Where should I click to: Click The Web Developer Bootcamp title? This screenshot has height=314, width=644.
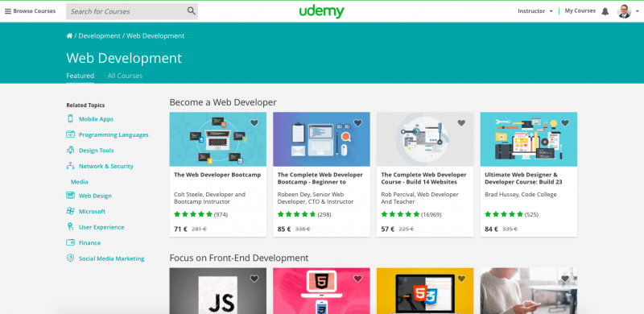(217, 175)
